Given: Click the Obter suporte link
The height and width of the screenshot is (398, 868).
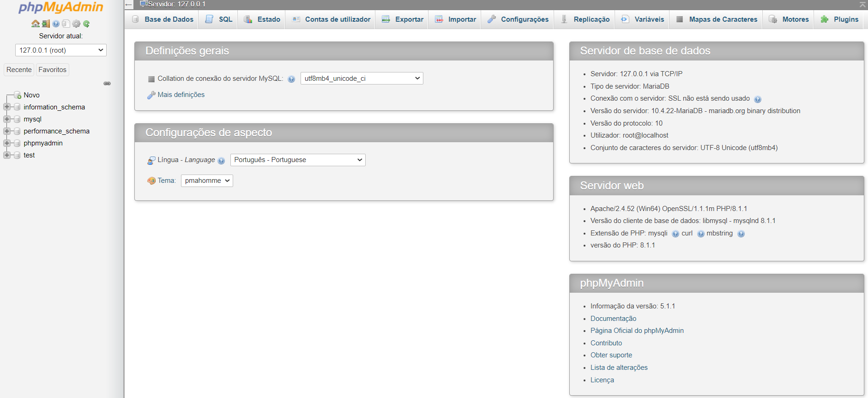Looking at the screenshot, I should pos(611,355).
